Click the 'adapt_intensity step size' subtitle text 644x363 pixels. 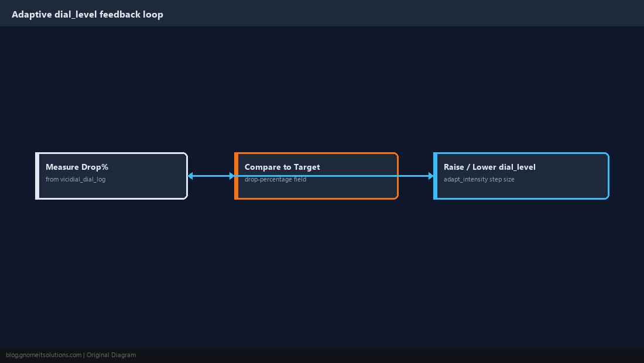click(x=479, y=179)
